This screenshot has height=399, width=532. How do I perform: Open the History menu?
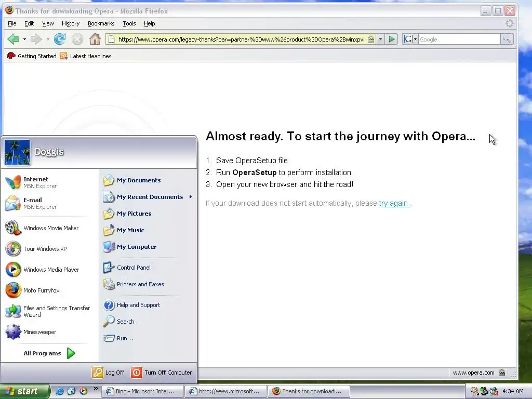71,23
